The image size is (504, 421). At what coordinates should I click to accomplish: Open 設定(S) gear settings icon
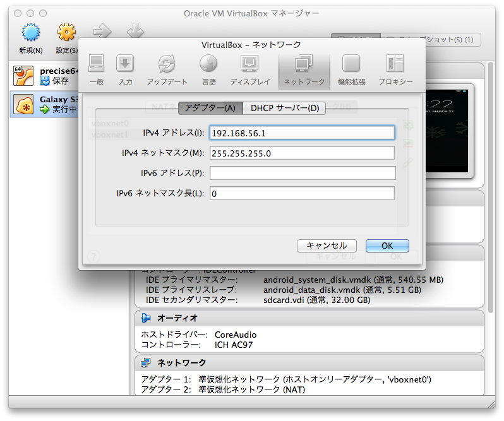coord(66,32)
